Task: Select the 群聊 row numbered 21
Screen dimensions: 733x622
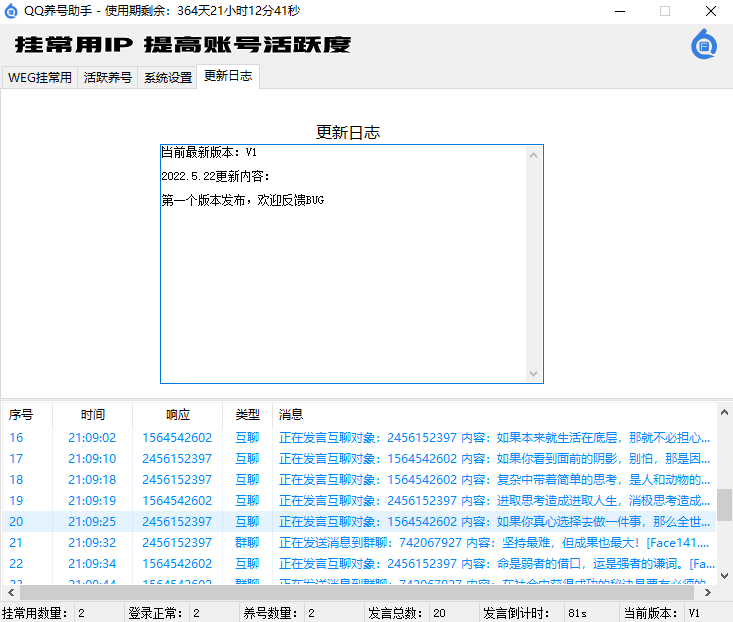Action: click(x=300, y=543)
